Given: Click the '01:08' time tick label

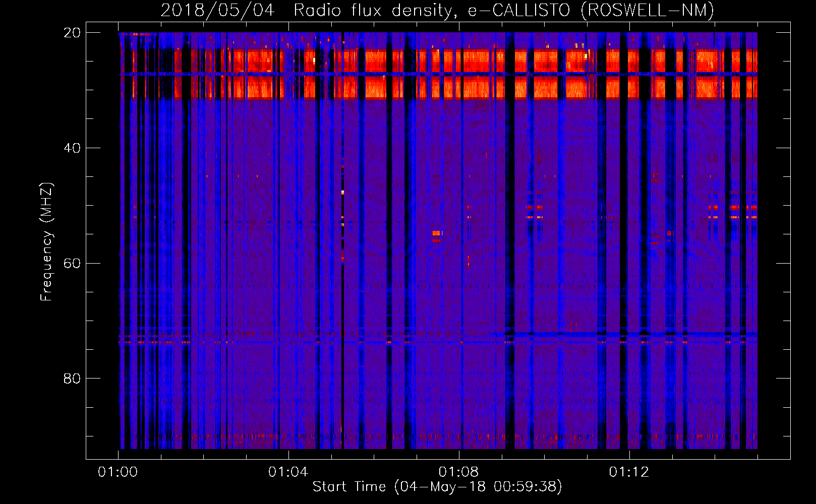Looking at the screenshot, I should tap(459, 472).
